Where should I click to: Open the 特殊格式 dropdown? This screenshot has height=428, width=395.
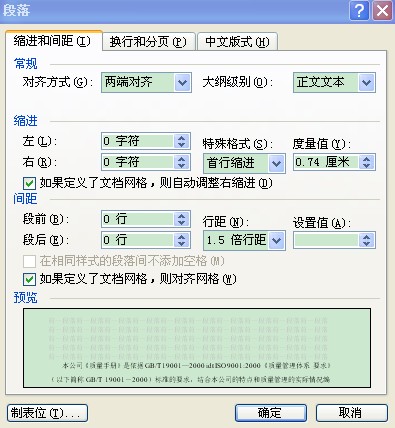pyautogui.click(x=276, y=163)
